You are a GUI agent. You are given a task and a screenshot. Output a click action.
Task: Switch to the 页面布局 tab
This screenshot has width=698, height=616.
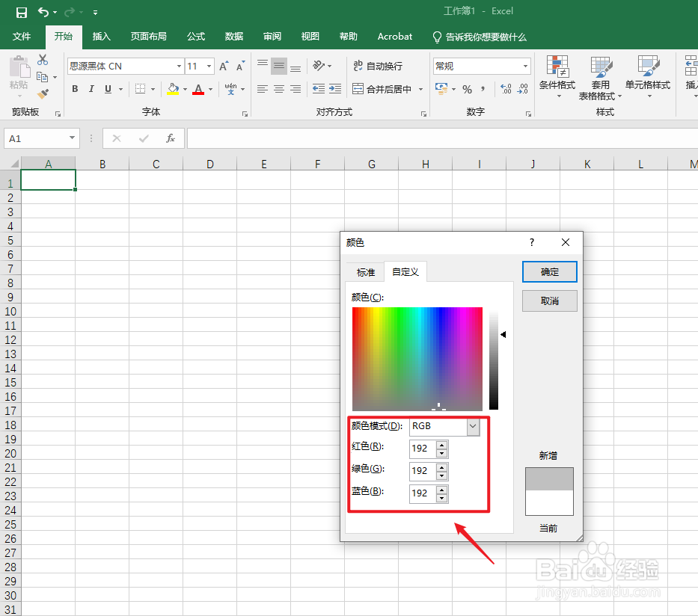pyautogui.click(x=148, y=37)
